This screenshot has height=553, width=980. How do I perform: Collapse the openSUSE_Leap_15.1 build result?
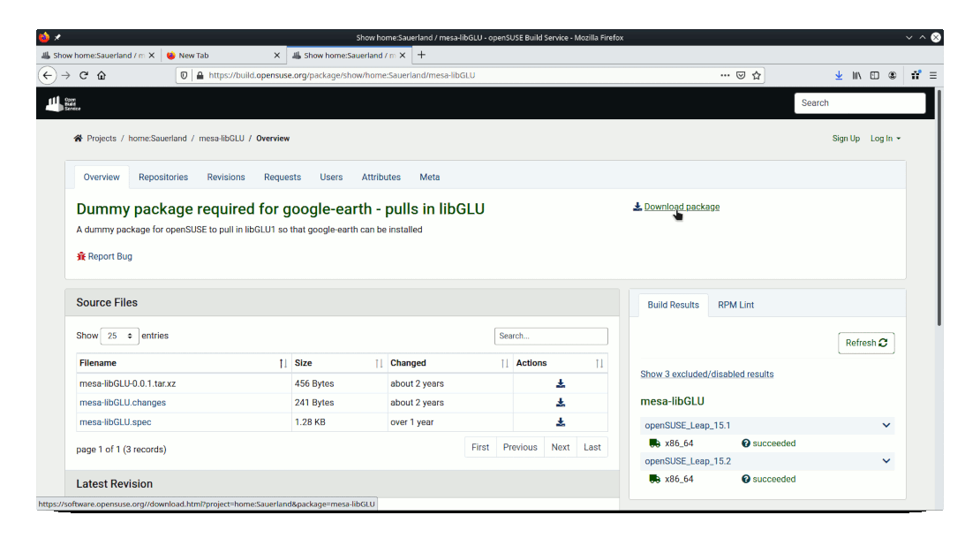point(886,425)
